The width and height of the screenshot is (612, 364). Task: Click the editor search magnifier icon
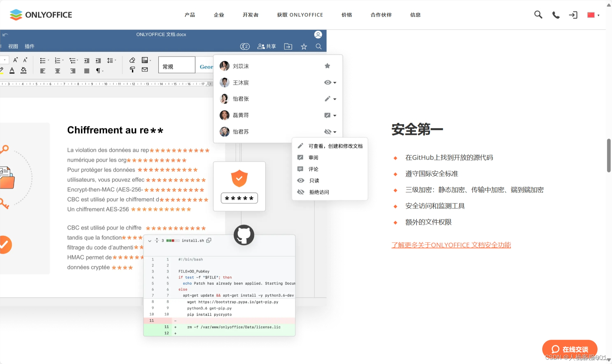pos(319,46)
